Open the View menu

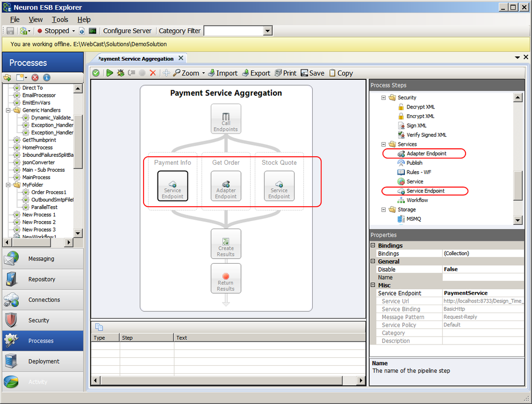click(36, 19)
